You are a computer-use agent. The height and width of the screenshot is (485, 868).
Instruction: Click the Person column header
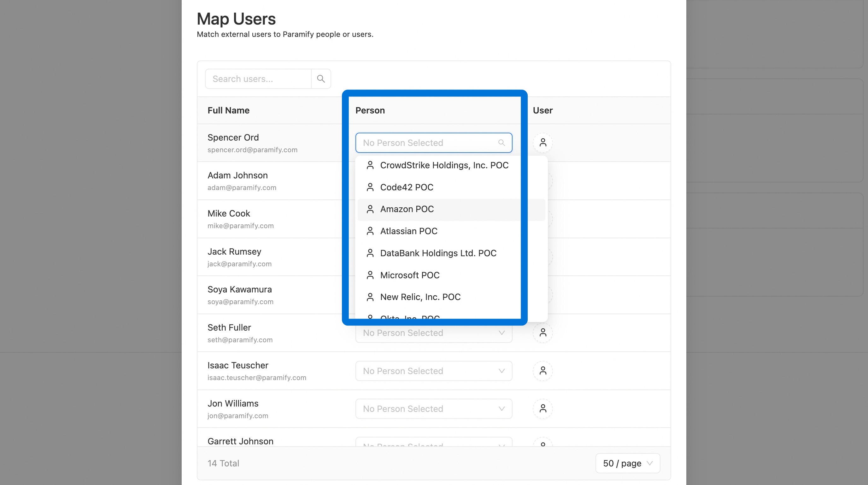(370, 110)
